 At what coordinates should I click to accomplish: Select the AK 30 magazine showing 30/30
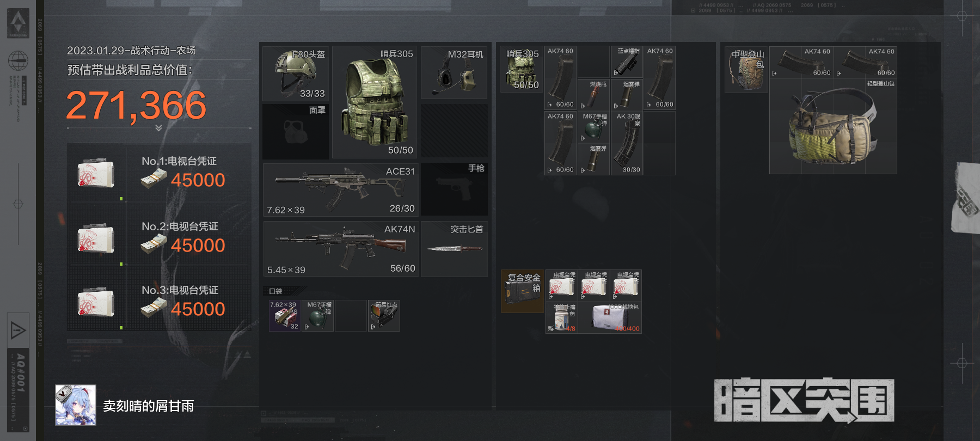click(627, 143)
